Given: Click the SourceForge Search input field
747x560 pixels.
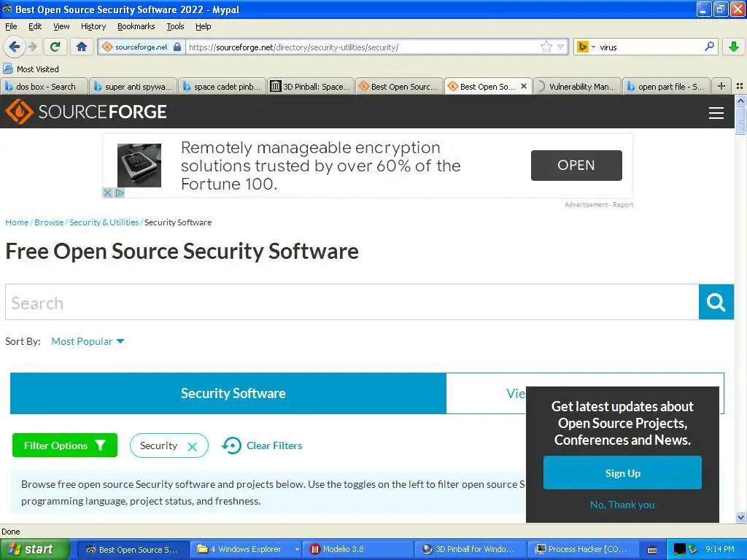Looking at the screenshot, I should (352, 302).
